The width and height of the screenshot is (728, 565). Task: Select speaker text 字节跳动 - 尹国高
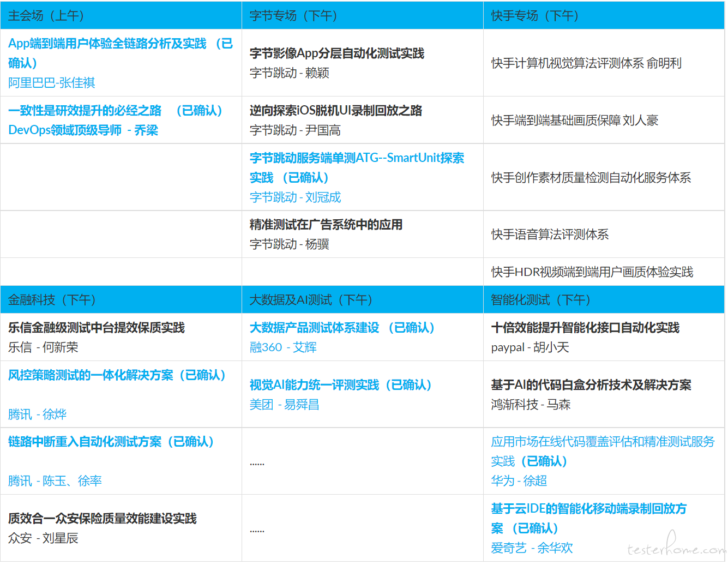pyautogui.click(x=295, y=130)
